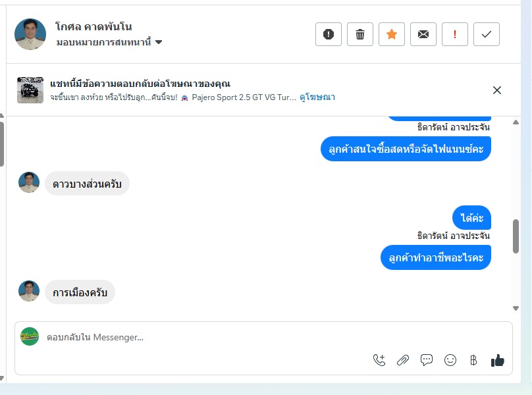
Task: Open profile name โกศล คาดพันโน
Action: [x=93, y=26]
